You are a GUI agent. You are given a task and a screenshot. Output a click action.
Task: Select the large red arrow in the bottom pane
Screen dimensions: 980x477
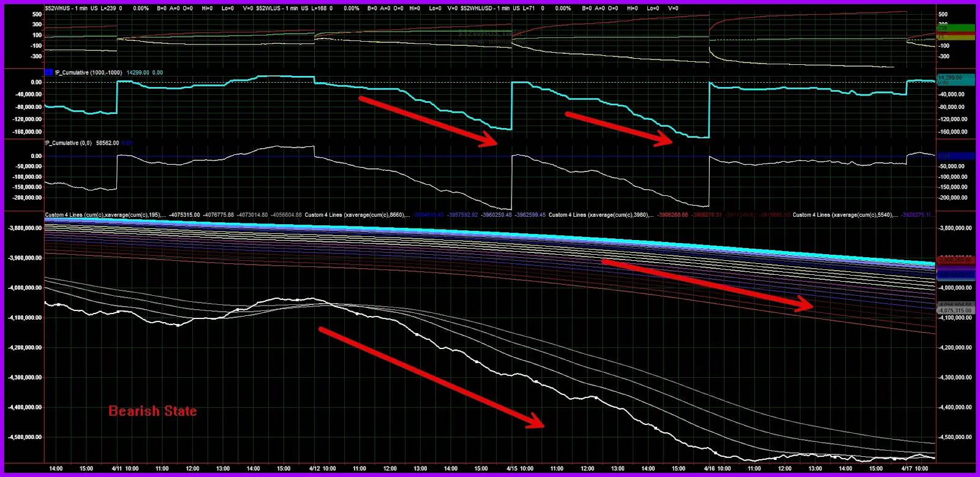pyautogui.click(x=431, y=378)
